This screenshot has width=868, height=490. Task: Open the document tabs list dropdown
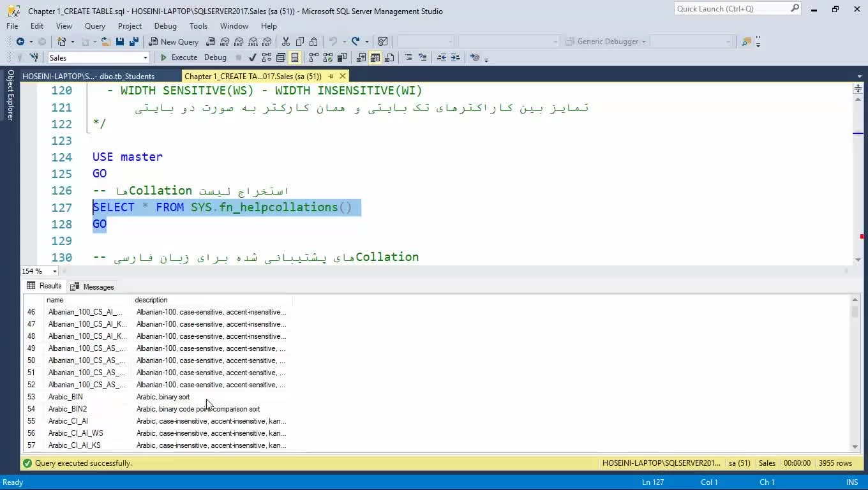(x=859, y=77)
